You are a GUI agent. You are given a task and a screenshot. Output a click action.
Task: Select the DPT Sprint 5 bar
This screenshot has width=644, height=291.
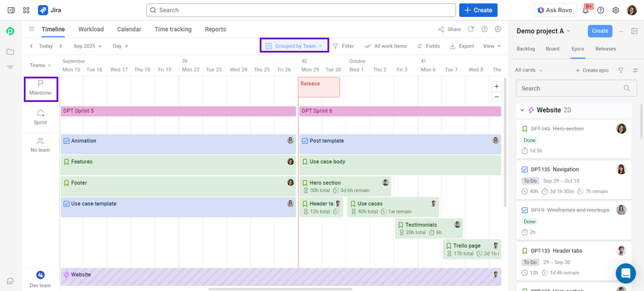179,112
